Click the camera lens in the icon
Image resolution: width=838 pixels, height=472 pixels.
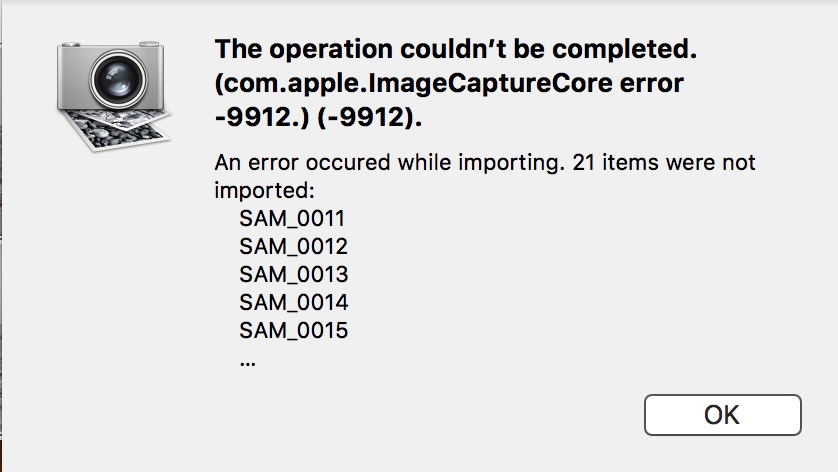111,88
